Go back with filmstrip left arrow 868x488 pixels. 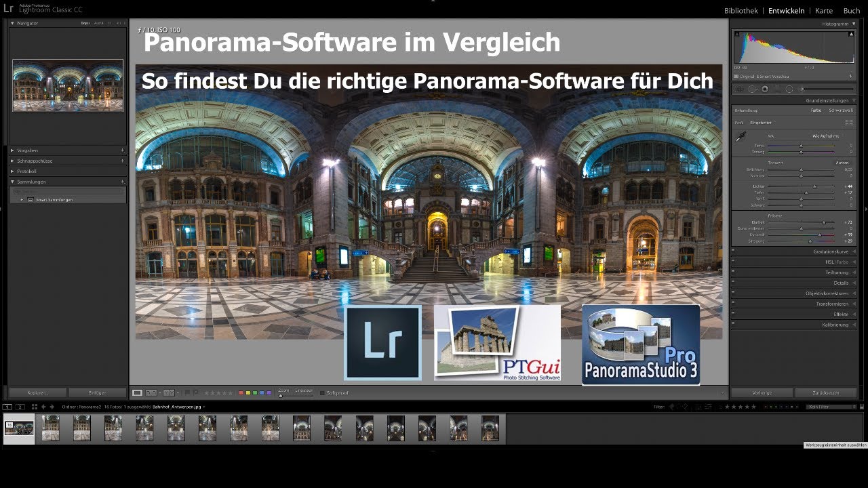(x=43, y=407)
